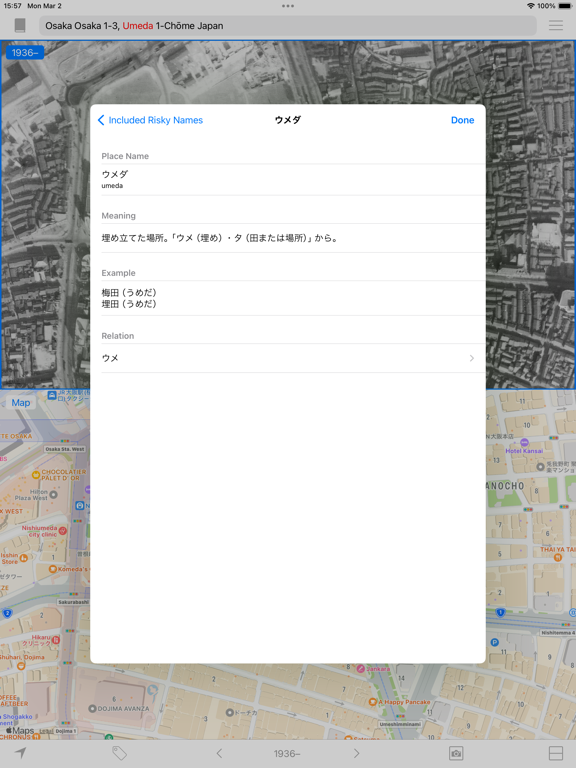Tap the A Happy Pancake marker on map
This screenshot has width=576, height=768.
click(372, 702)
